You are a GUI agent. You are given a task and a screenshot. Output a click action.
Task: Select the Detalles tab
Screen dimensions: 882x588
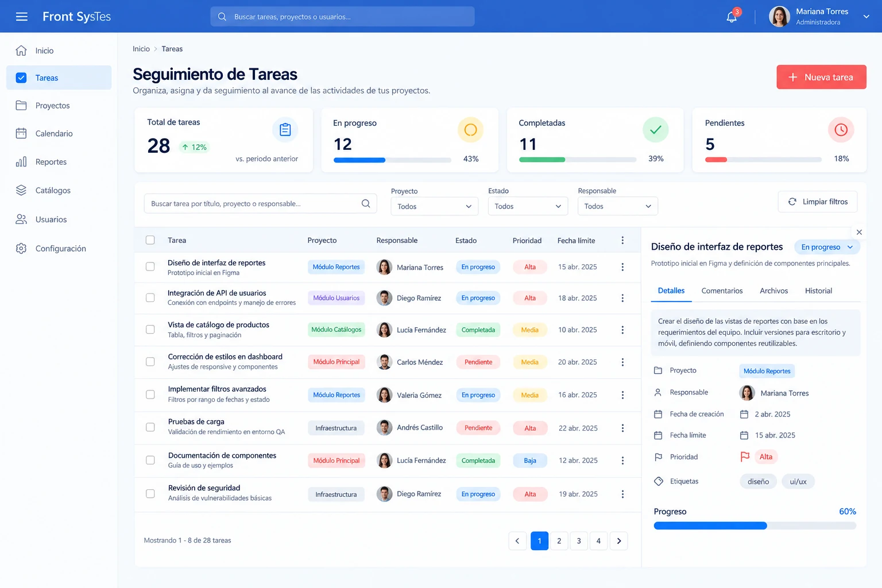point(671,291)
